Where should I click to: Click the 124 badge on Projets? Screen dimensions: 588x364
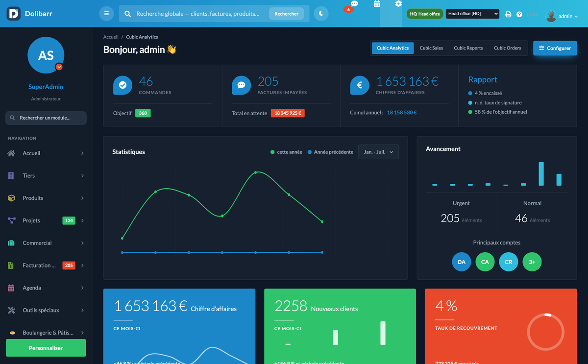coord(69,220)
